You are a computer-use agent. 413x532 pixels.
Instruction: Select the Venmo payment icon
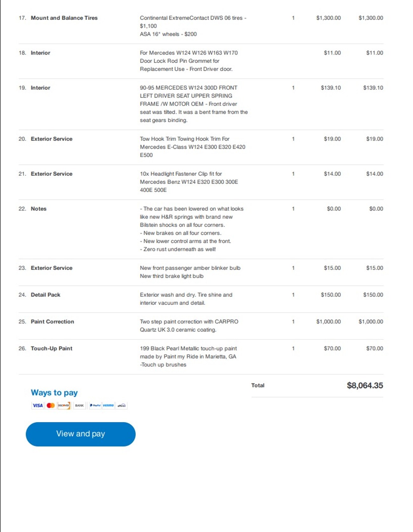pyautogui.click(x=108, y=406)
